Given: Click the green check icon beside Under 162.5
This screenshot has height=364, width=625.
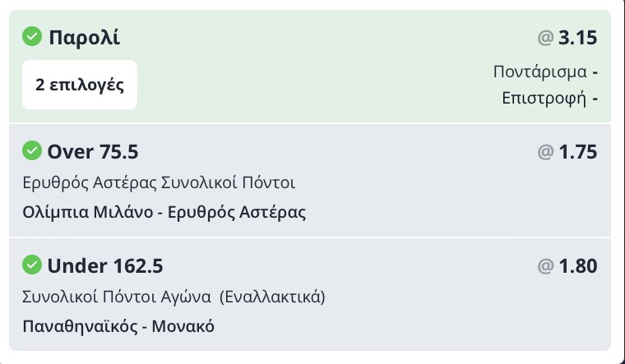Looking at the screenshot, I should point(32,265).
